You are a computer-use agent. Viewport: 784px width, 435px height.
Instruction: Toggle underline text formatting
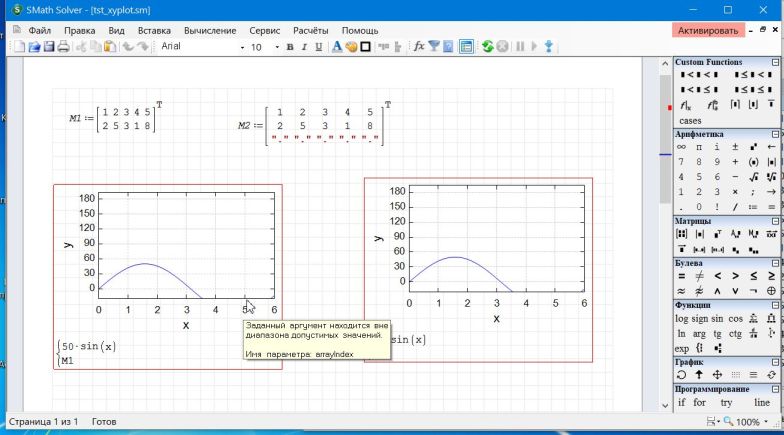pos(318,47)
